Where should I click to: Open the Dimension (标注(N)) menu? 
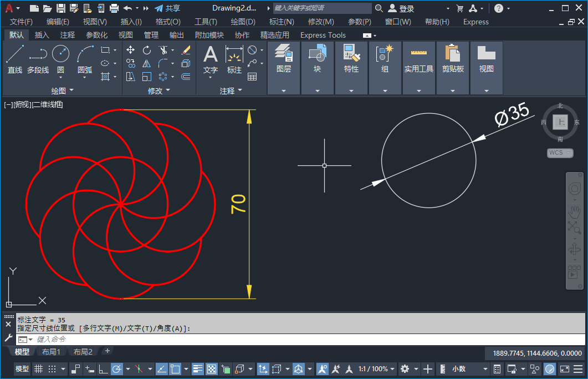282,22
